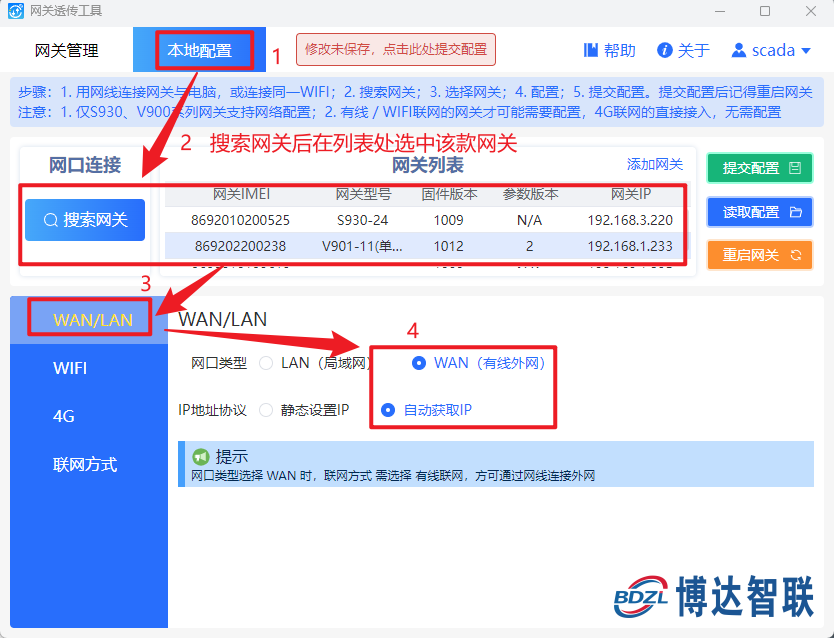The image size is (834, 638).
Task: Open the 4G sidebar section
Action: 89,416
